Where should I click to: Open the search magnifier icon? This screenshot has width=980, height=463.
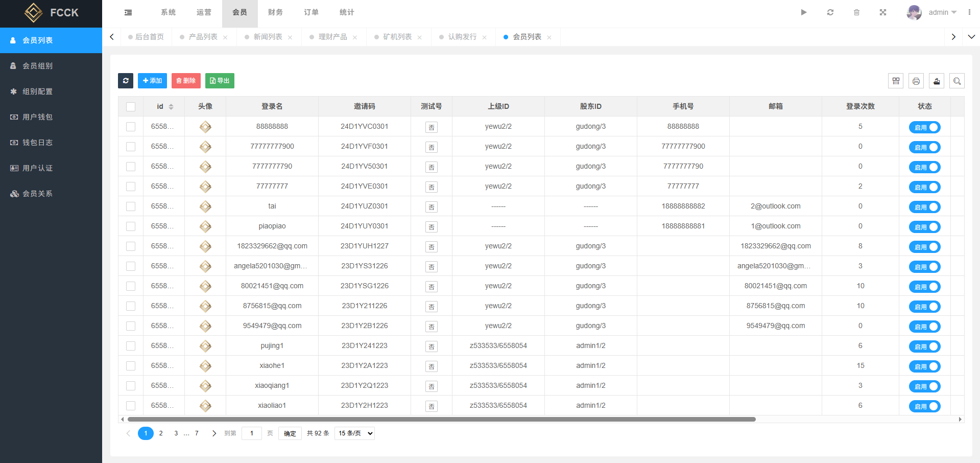click(957, 81)
